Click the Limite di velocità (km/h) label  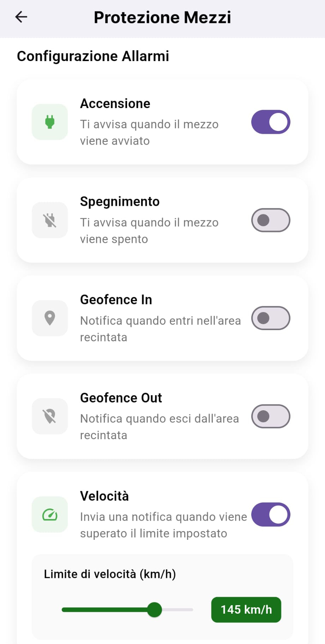110,574
